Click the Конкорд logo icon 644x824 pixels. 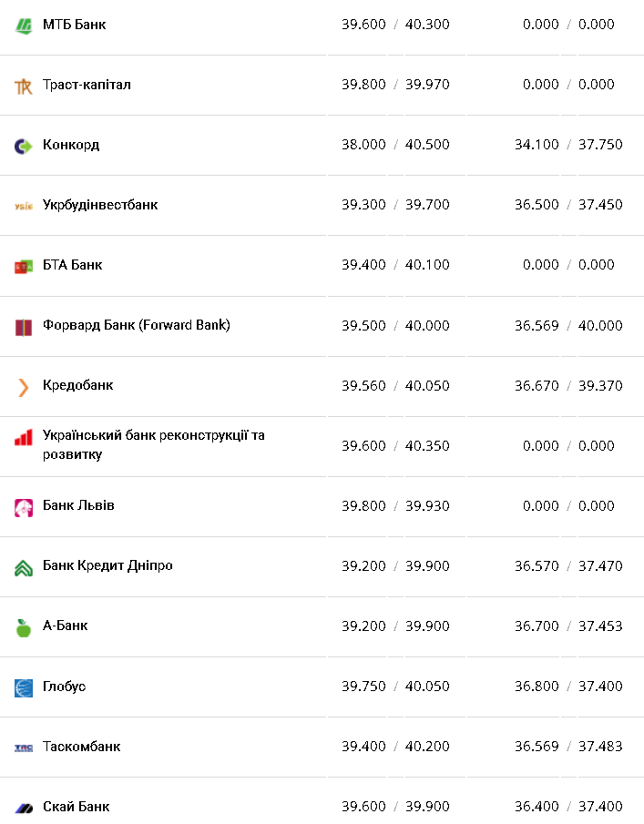[x=24, y=146]
